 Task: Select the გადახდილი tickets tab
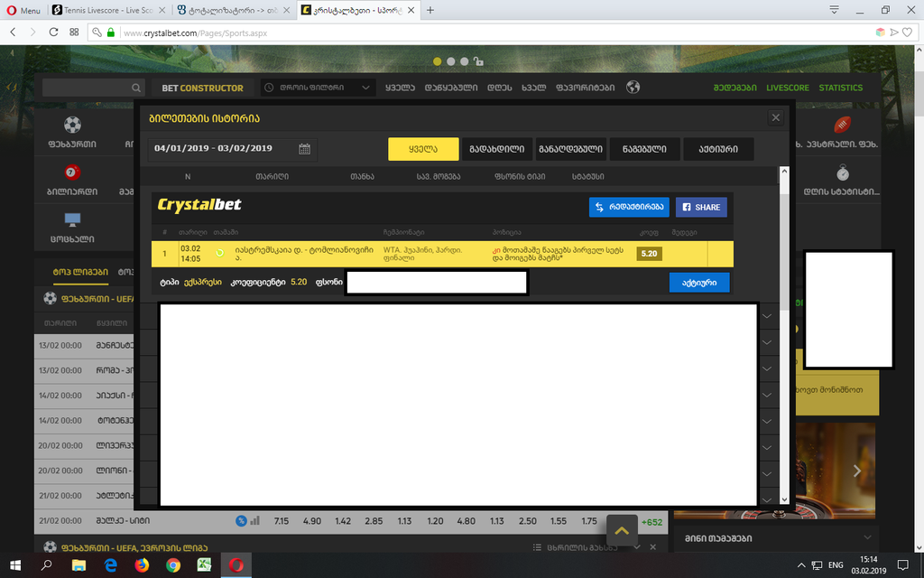coord(497,149)
